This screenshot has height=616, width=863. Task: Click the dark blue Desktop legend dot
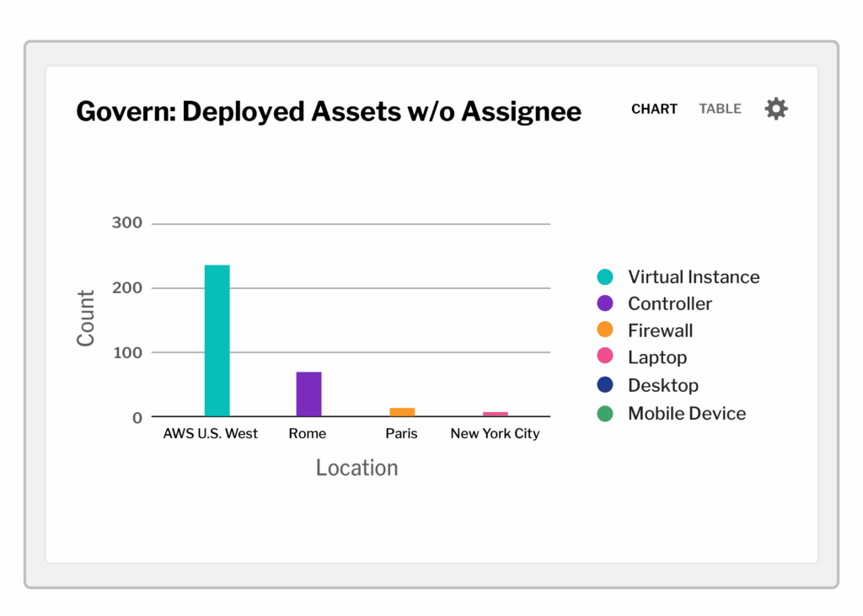pos(605,385)
